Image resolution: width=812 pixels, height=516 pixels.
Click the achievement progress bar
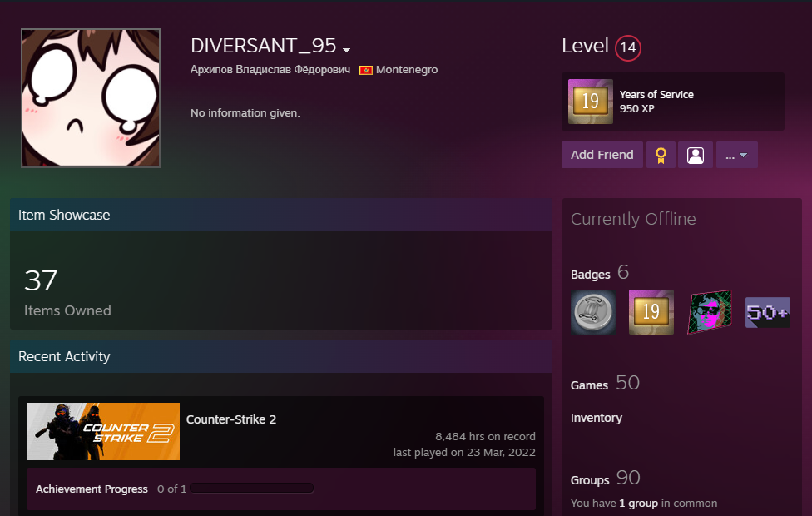[252, 488]
